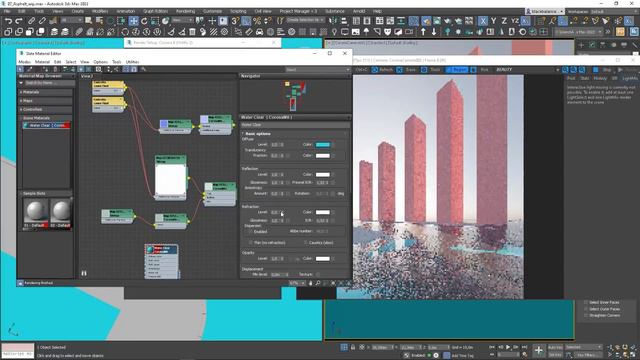
Task: Enable Dispersion Enabled checkbox
Action: click(251, 232)
